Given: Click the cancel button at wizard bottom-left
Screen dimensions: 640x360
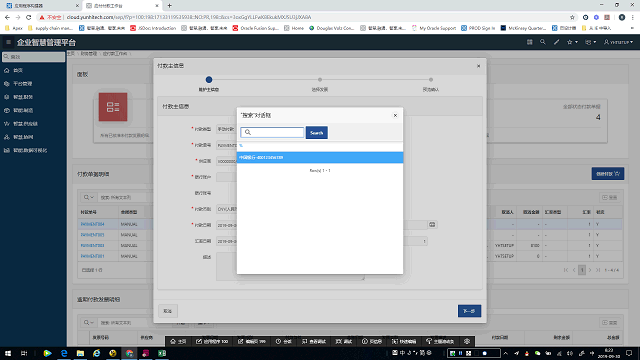Looking at the screenshot, I should click(167, 311).
